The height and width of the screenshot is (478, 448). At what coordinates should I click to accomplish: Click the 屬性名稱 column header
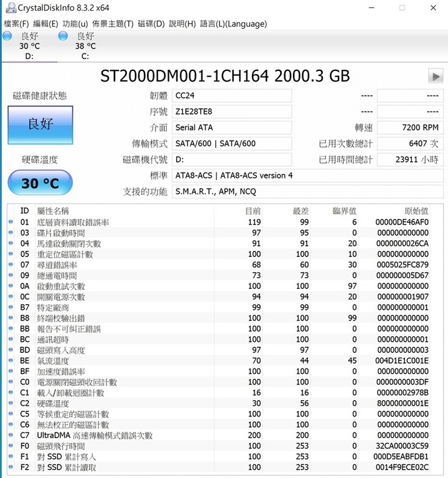point(53,210)
